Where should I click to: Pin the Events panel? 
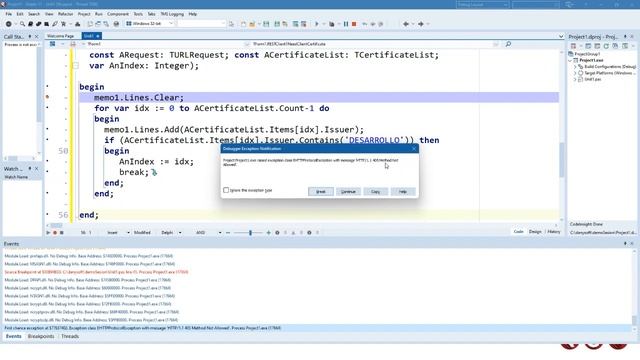point(625,244)
